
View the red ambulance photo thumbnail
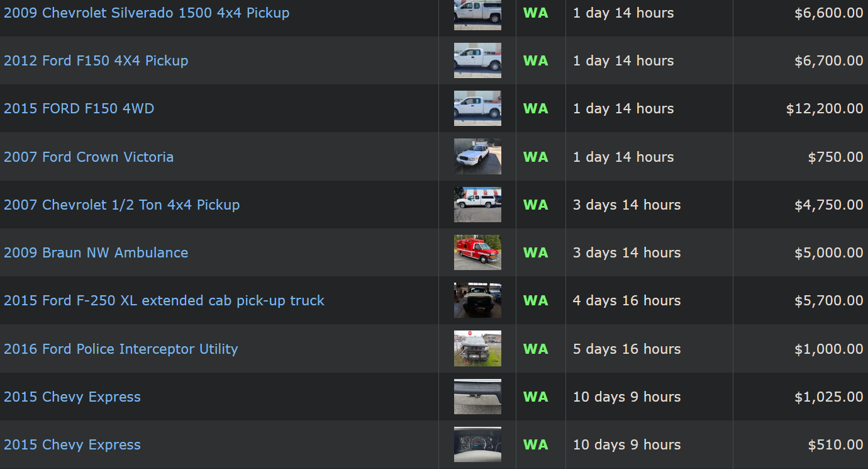click(477, 252)
